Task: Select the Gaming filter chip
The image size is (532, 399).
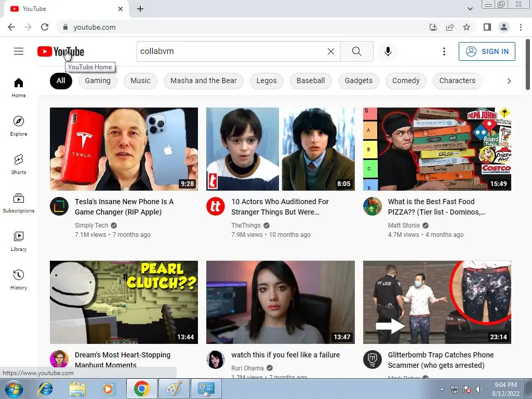Action: (98, 81)
